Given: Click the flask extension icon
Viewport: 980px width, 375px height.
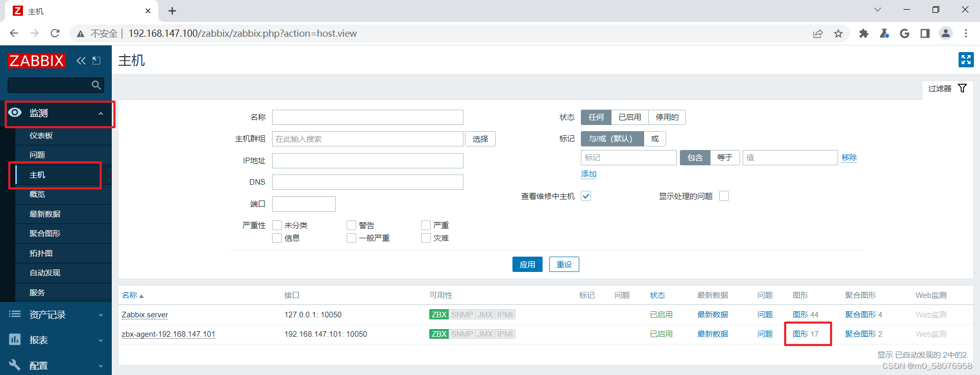Looking at the screenshot, I should (x=884, y=34).
